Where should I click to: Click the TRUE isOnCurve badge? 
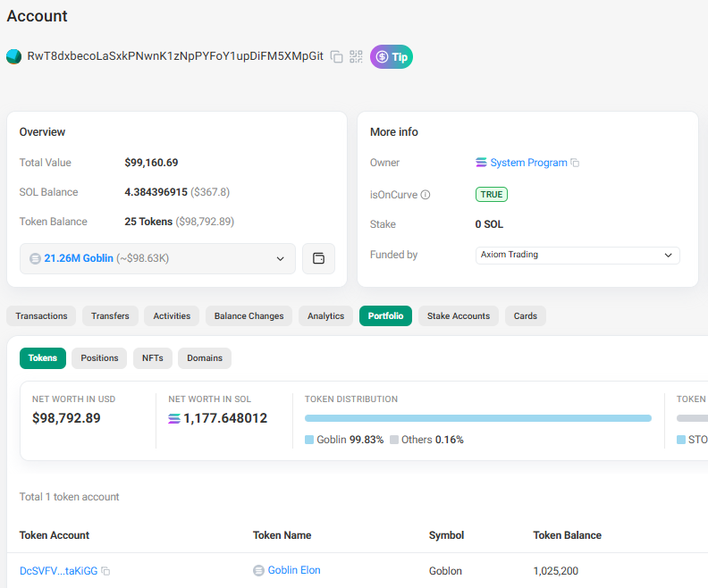click(x=492, y=195)
